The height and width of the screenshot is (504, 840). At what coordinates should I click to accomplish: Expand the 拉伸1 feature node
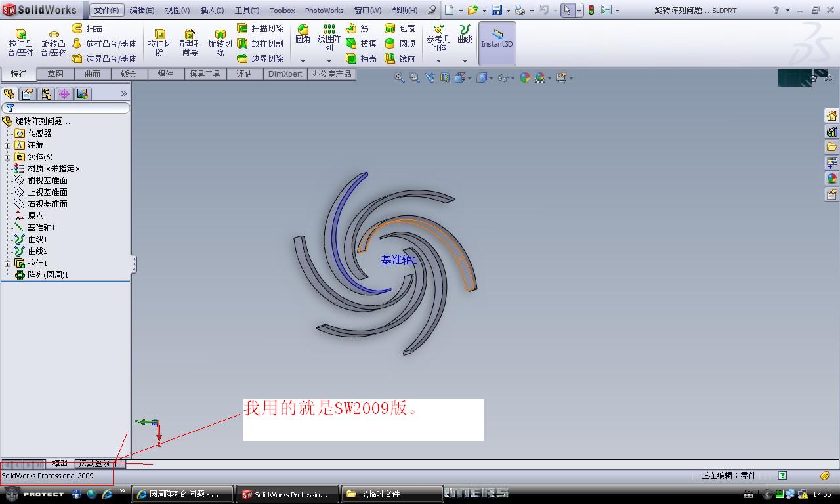pyautogui.click(x=8, y=263)
